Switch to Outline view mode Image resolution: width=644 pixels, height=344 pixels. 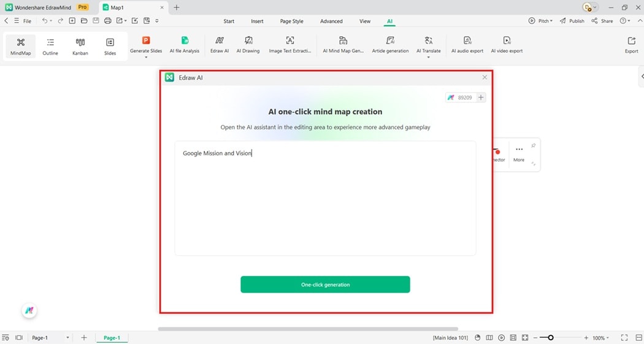pos(50,47)
